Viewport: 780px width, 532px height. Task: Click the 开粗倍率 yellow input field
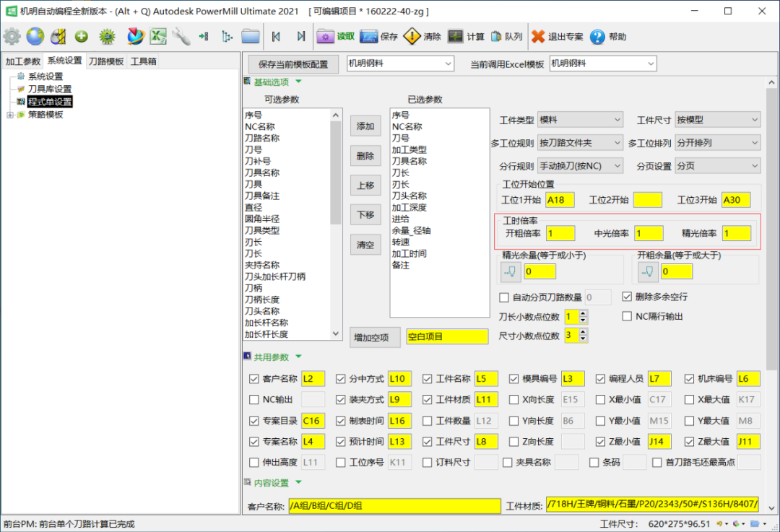click(560, 233)
